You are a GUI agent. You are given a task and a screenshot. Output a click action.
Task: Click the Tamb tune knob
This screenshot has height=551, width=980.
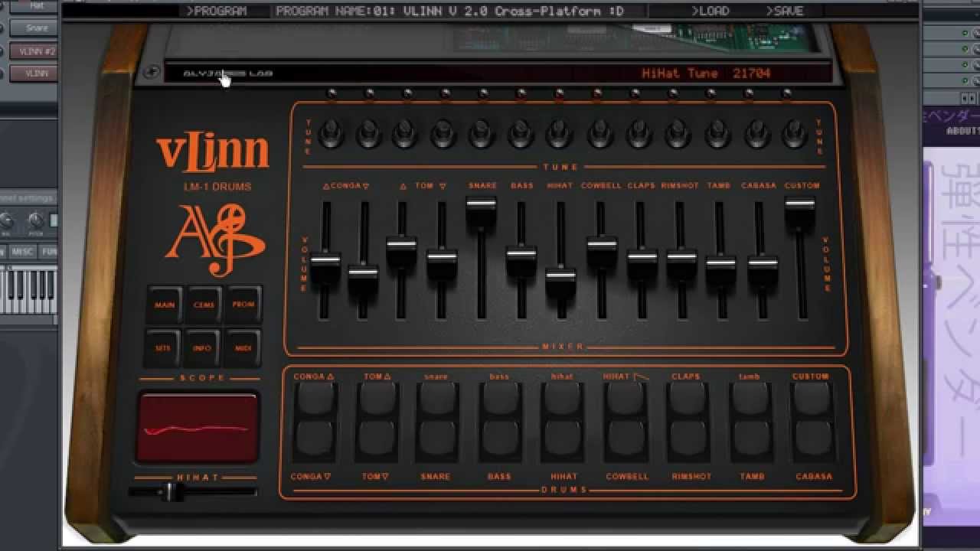tap(718, 134)
